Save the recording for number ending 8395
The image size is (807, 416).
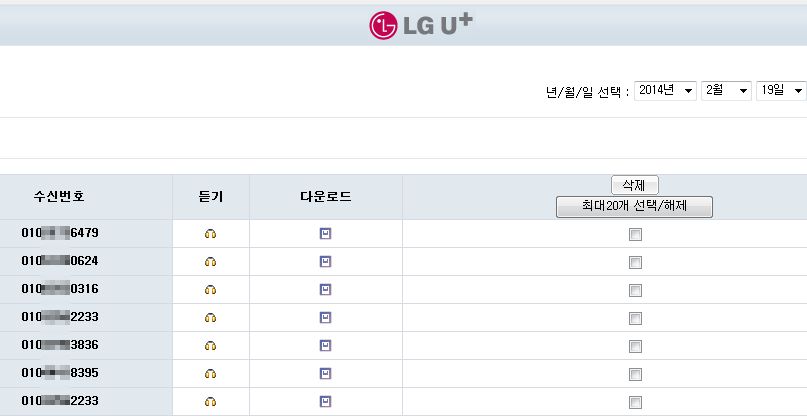click(x=325, y=373)
